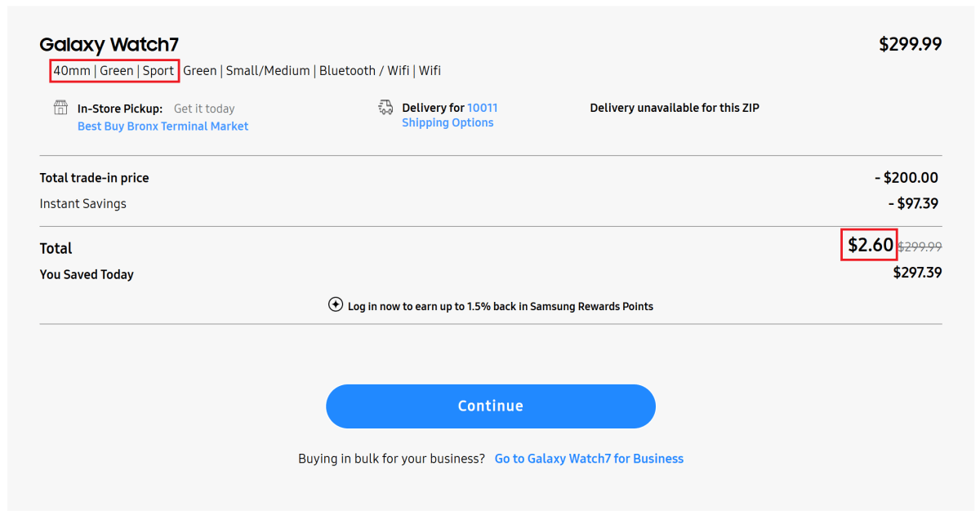Click 'Green | Small/Medium | Bluetooth / Wifi | Wifi' text

[312, 71]
